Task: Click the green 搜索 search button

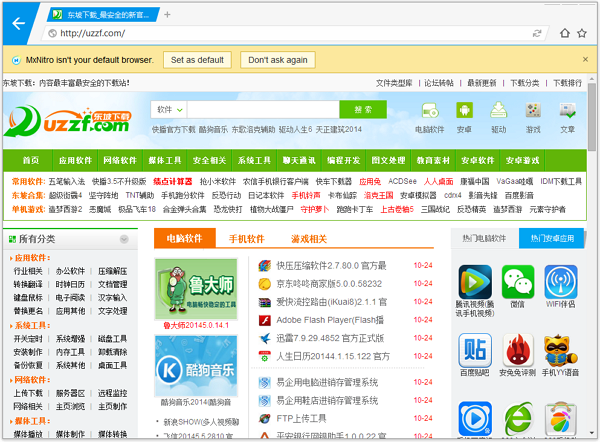Action: point(363,110)
